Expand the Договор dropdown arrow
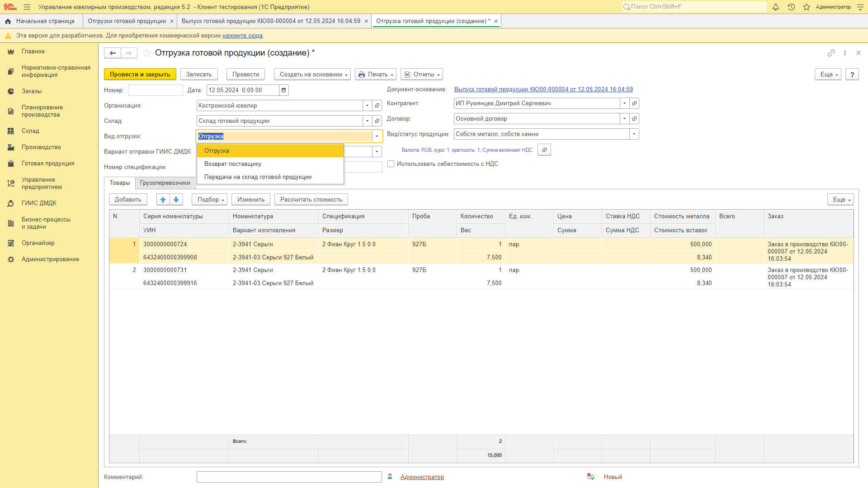The height and width of the screenshot is (488, 868). pyautogui.click(x=624, y=119)
